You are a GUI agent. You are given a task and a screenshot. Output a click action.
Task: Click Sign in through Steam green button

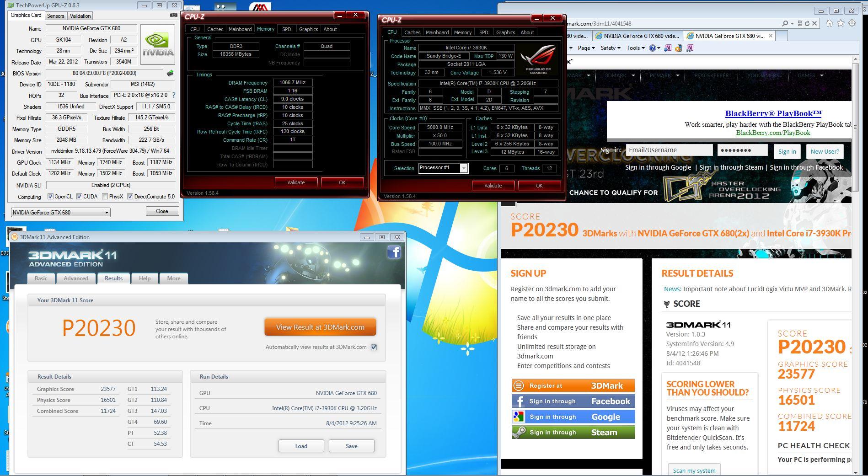click(x=573, y=432)
